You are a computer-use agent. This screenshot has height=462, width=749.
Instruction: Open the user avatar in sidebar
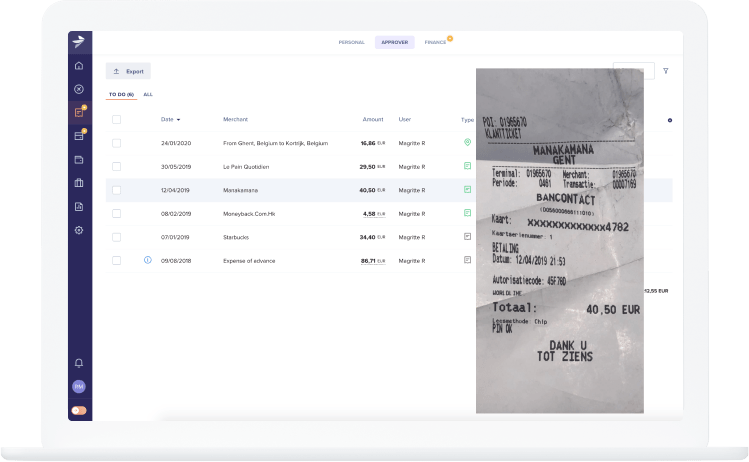tap(79, 386)
